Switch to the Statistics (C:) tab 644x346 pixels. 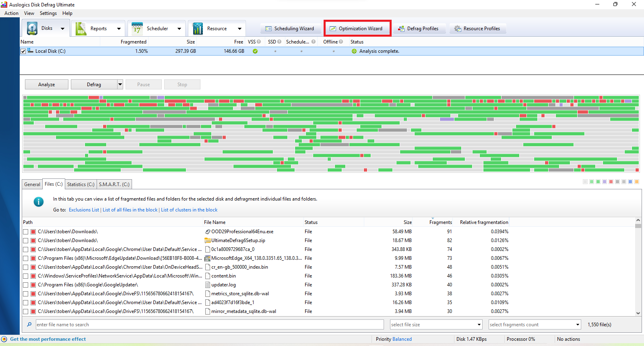pos(80,184)
